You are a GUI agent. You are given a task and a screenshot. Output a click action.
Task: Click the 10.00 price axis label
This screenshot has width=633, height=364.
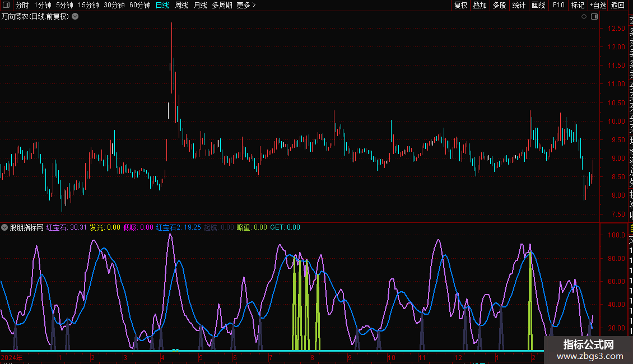click(x=616, y=121)
